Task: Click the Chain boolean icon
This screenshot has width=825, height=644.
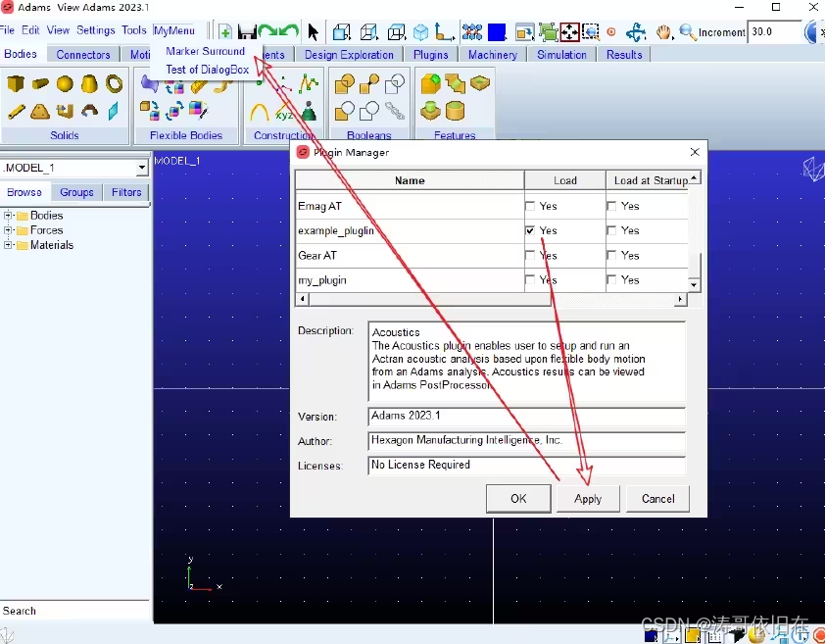Action: pyautogui.click(x=395, y=111)
